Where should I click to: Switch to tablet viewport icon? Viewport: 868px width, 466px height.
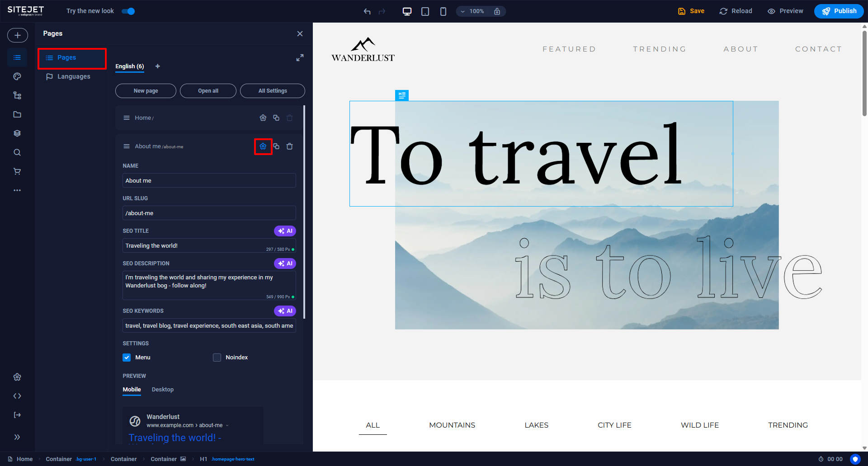tap(425, 11)
